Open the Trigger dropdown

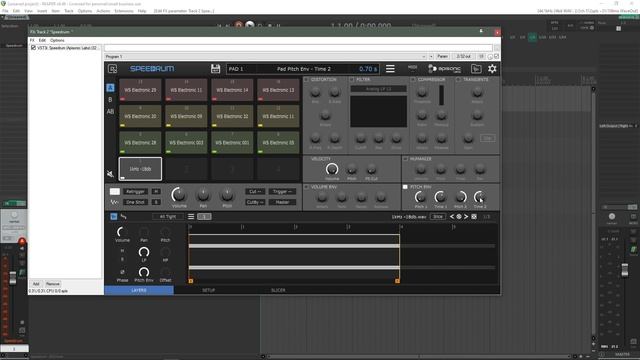tap(282, 191)
